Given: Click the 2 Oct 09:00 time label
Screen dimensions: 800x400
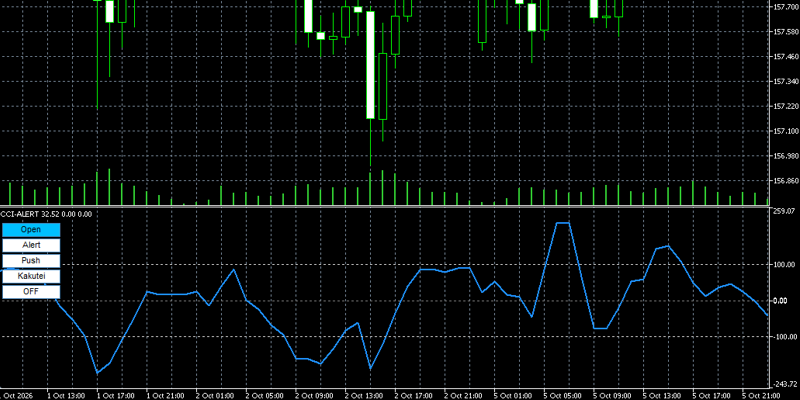Looking at the screenshot, I should [315, 396].
